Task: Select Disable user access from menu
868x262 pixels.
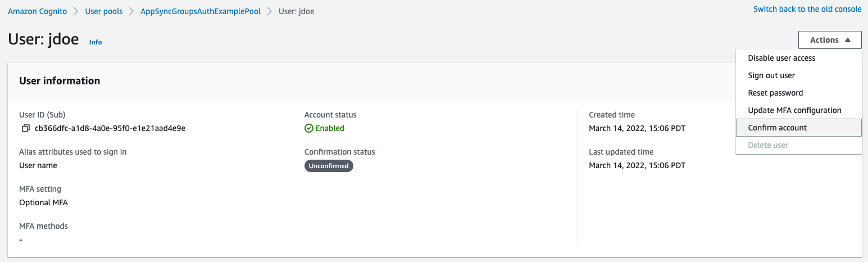Action: tap(781, 58)
